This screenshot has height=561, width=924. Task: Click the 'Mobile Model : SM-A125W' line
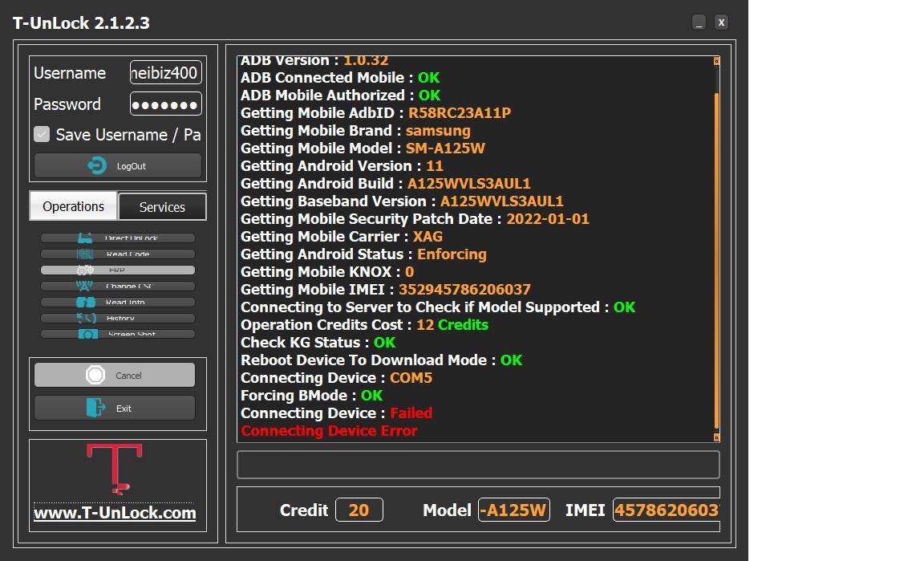(x=363, y=148)
